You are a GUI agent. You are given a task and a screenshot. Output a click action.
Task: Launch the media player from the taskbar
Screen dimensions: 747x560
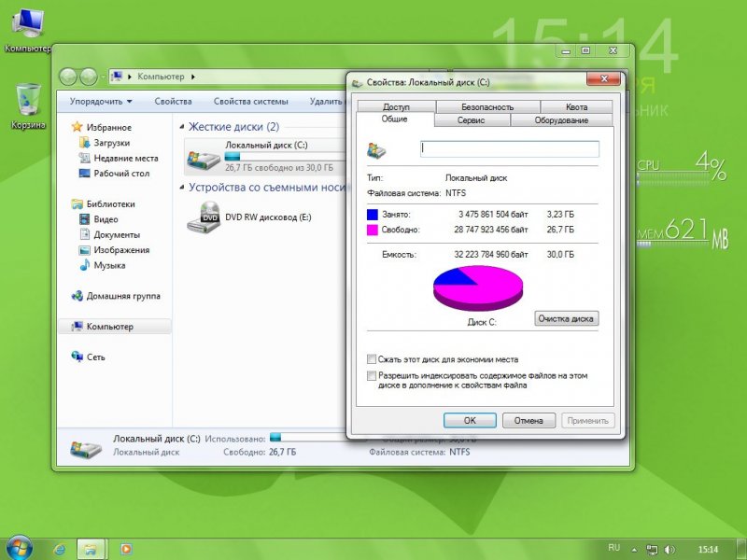(126, 549)
